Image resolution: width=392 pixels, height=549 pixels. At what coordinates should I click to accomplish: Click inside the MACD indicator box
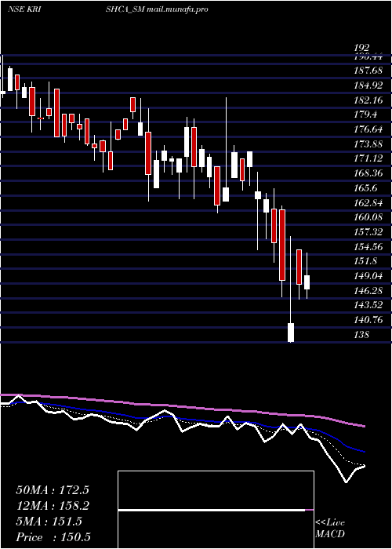tap(216, 510)
